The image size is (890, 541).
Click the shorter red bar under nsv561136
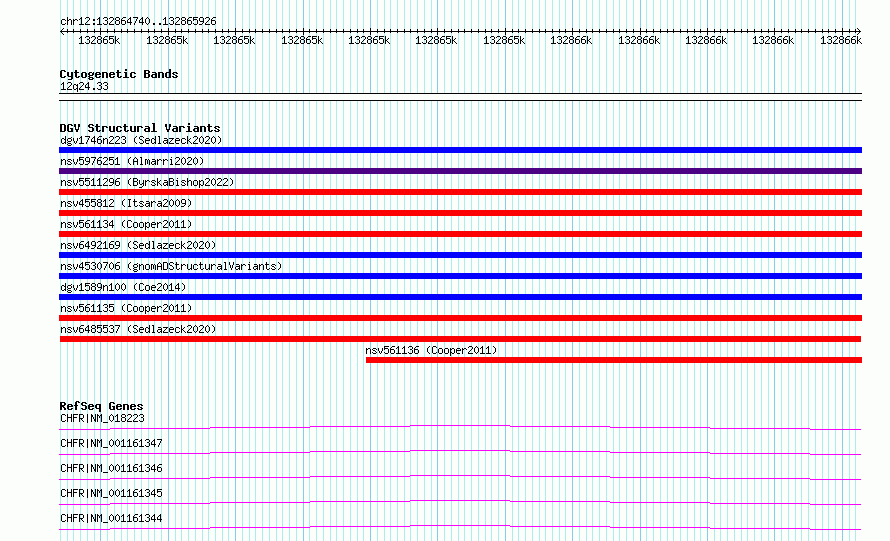click(x=614, y=360)
